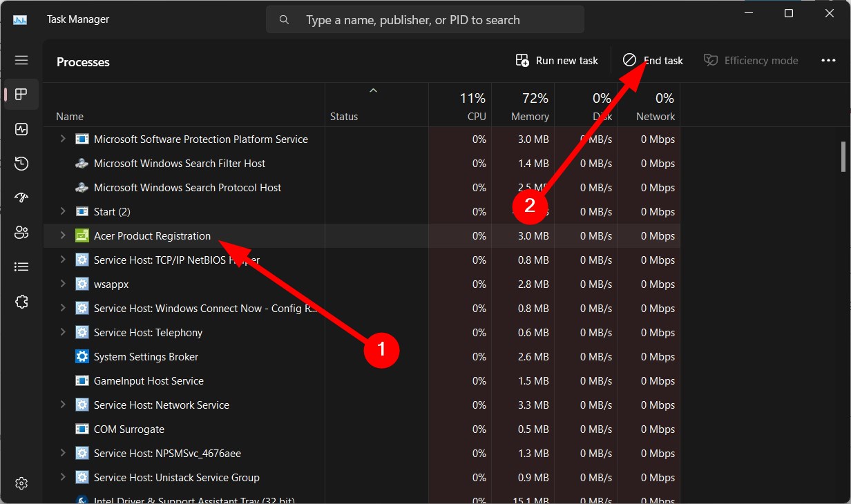Click the search box for processes
Image resolution: width=851 pixels, height=504 pixels.
tap(425, 20)
